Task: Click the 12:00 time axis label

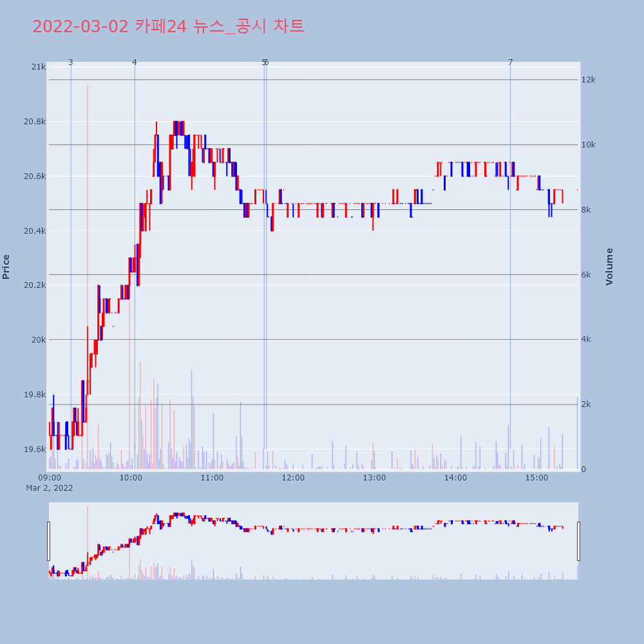Action: 293,478
